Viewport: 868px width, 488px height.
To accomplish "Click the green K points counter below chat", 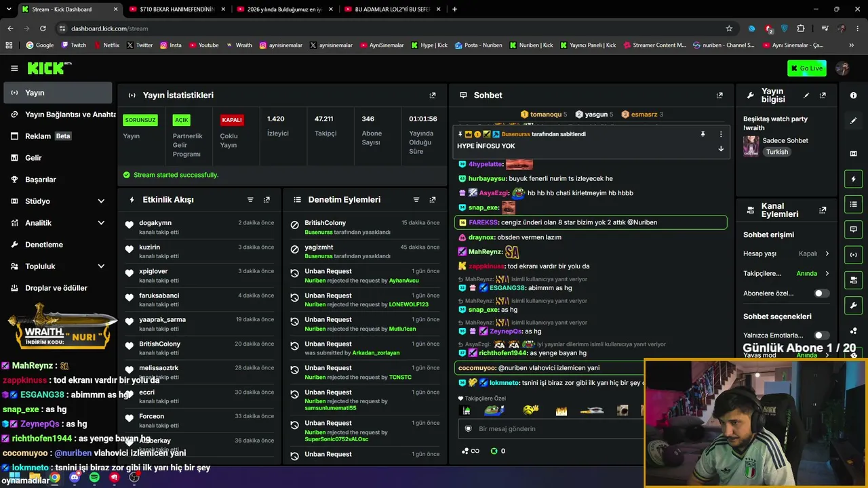I will tap(498, 451).
